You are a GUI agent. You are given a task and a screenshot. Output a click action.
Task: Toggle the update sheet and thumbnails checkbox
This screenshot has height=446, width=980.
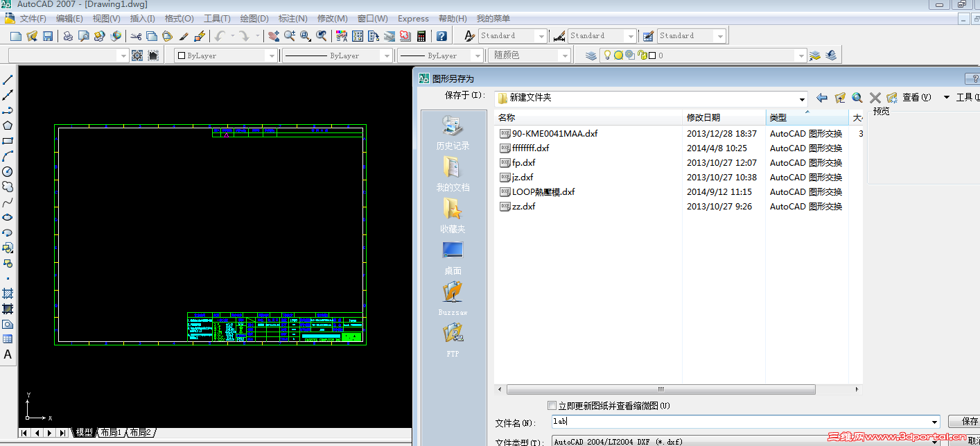point(552,406)
